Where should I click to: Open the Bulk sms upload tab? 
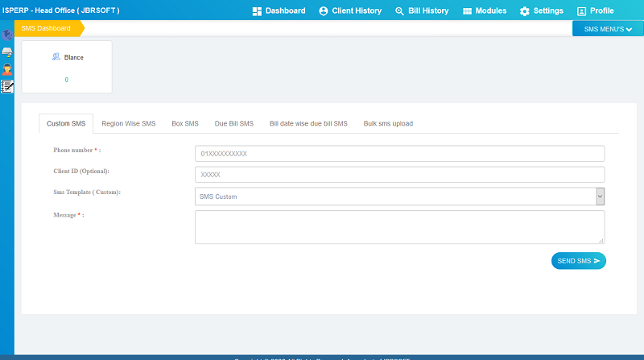pos(388,123)
